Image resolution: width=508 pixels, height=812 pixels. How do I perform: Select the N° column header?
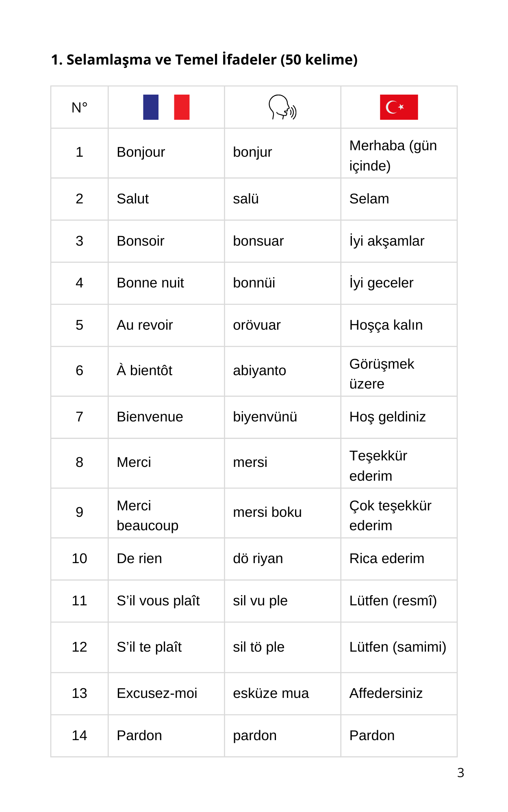tap(80, 108)
